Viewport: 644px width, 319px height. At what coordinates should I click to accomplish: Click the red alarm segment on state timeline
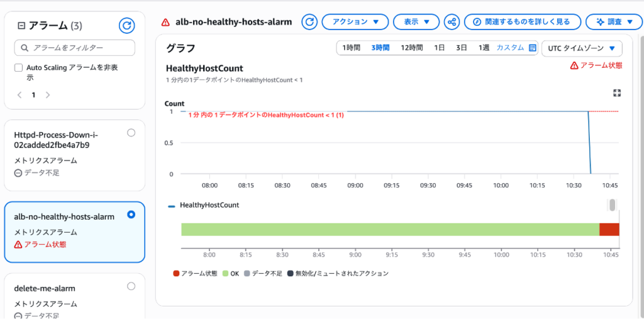coord(609,230)
